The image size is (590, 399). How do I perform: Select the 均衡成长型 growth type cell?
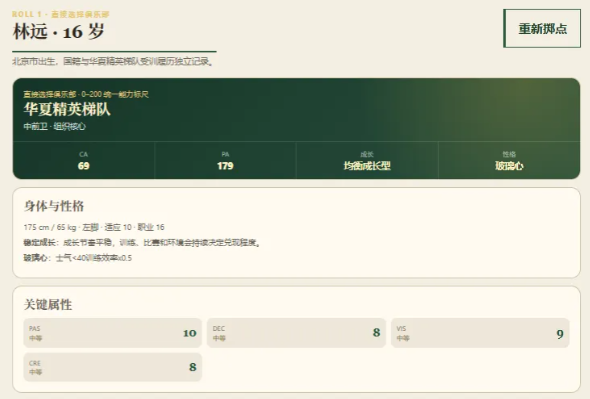click(367, 161)
